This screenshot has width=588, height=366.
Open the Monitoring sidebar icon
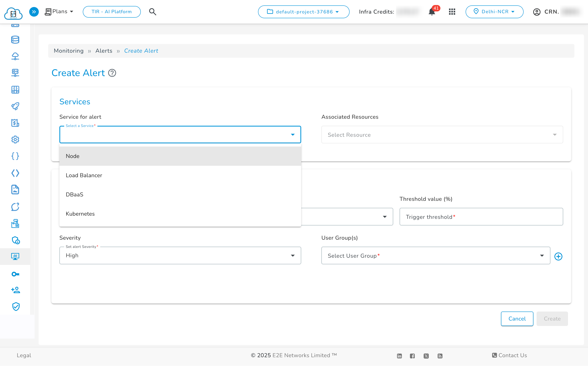click(15, 256)
